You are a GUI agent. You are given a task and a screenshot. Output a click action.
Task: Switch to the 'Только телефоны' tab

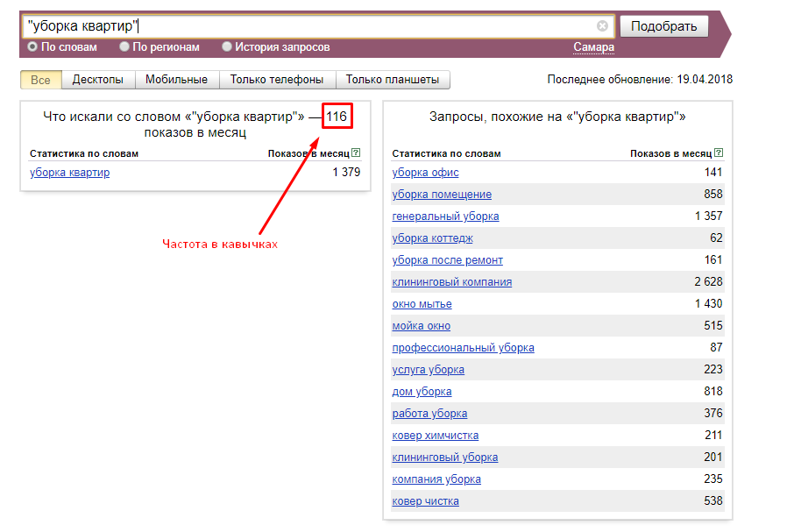tap(277, 80)
